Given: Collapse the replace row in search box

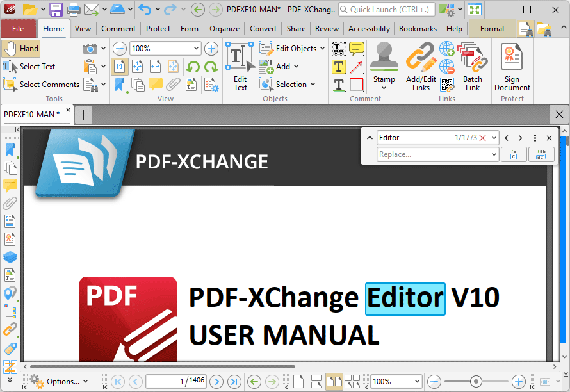Looking at the screenshot, I should click(x=370, y=138).
